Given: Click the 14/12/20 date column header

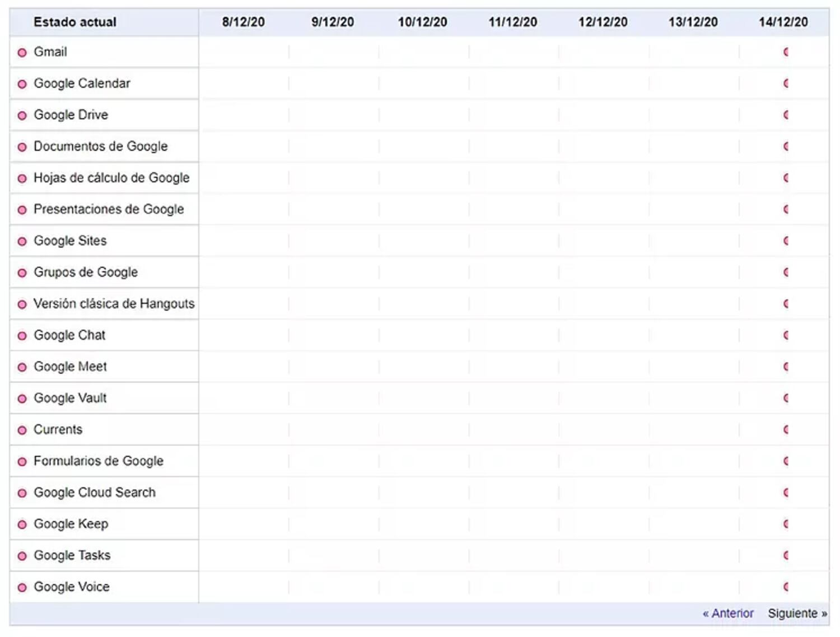Looking at the screenshot, I should (x=783, y=22).
